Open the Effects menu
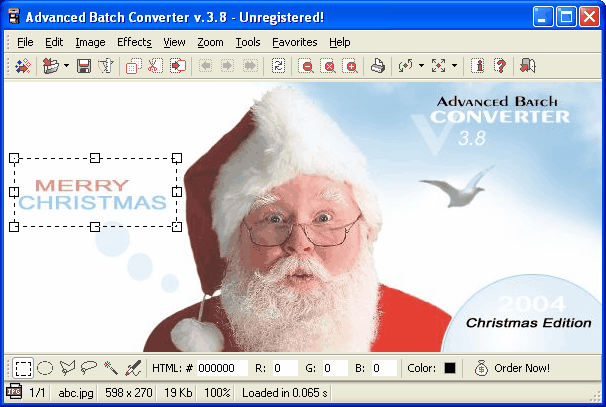This screenshot has height=407, width=606. 134,42
